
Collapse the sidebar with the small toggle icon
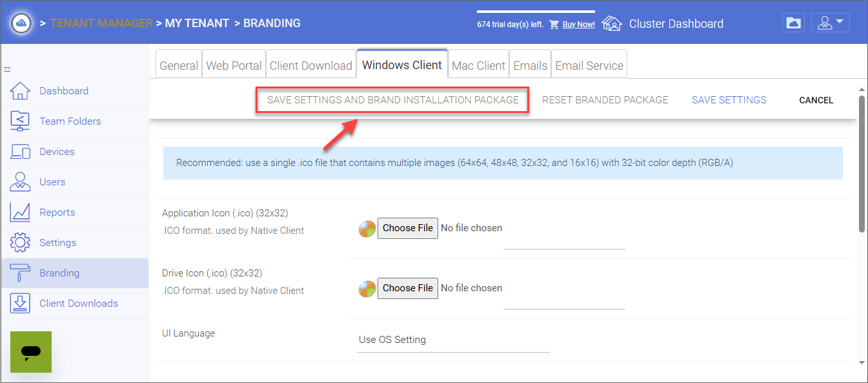click(7, 69)
